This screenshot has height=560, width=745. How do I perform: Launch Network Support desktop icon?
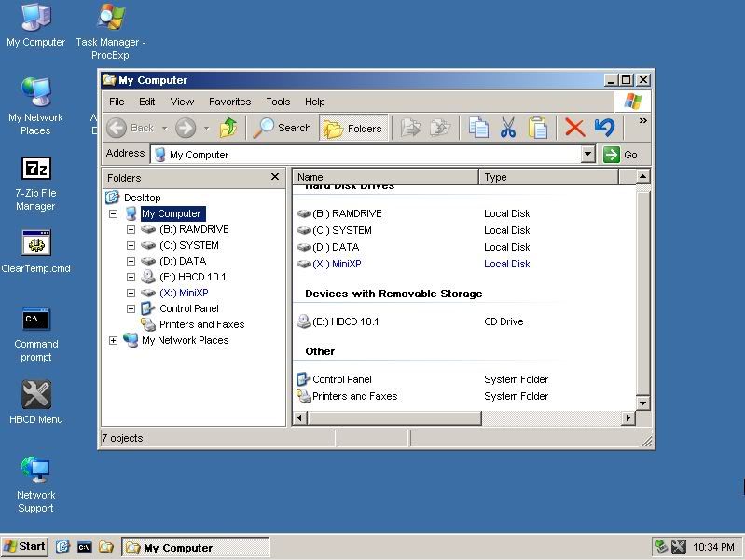pos(35,484)
